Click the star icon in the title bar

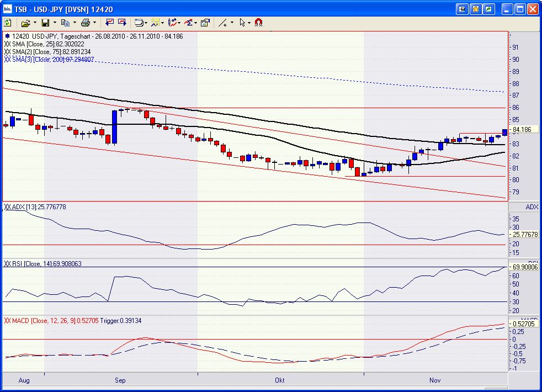tap(475, 8)
